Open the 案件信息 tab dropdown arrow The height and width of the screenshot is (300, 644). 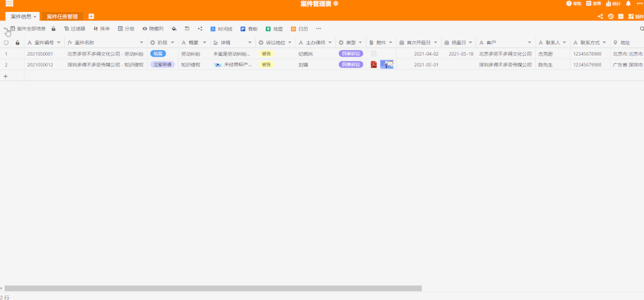(35, 17)
